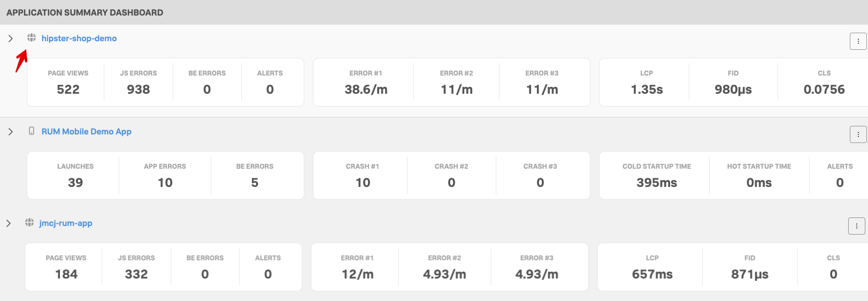868x301 pixels.
Task: Expand the hipster-shop-demo row chevron
Action: tap(10, 39)
